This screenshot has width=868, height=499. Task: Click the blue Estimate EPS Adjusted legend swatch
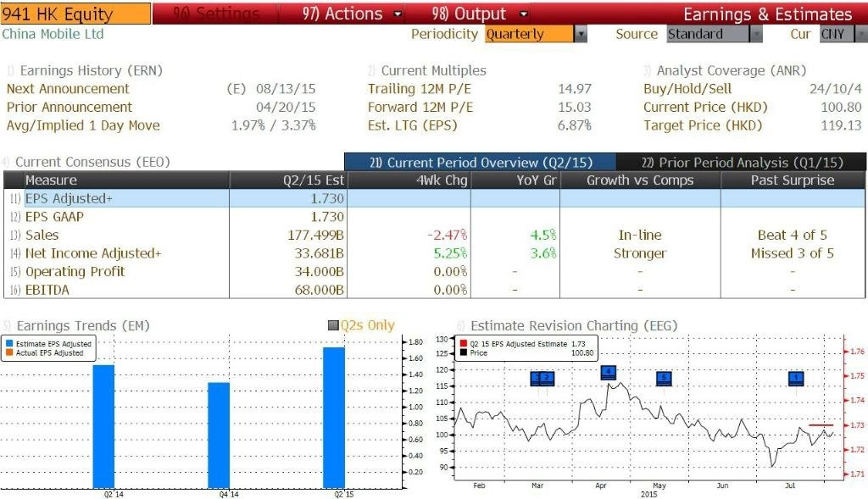[8, 344]
